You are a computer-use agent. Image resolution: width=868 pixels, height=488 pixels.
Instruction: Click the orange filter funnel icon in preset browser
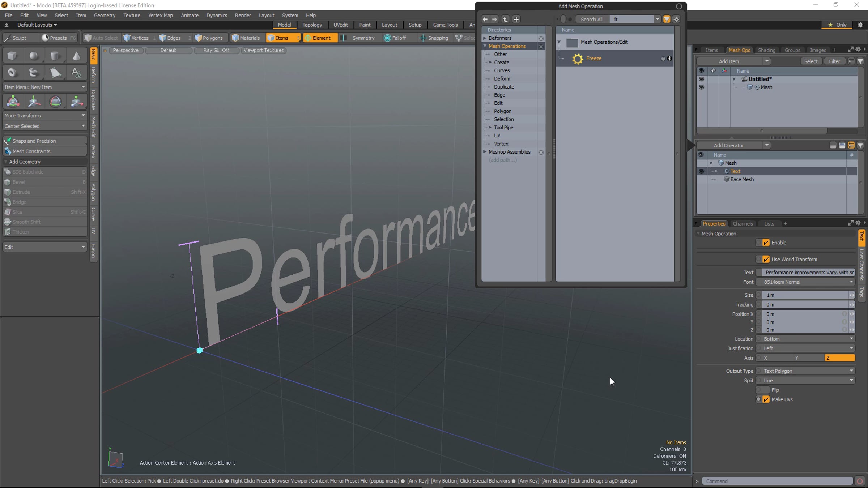(x=667, y=19)
